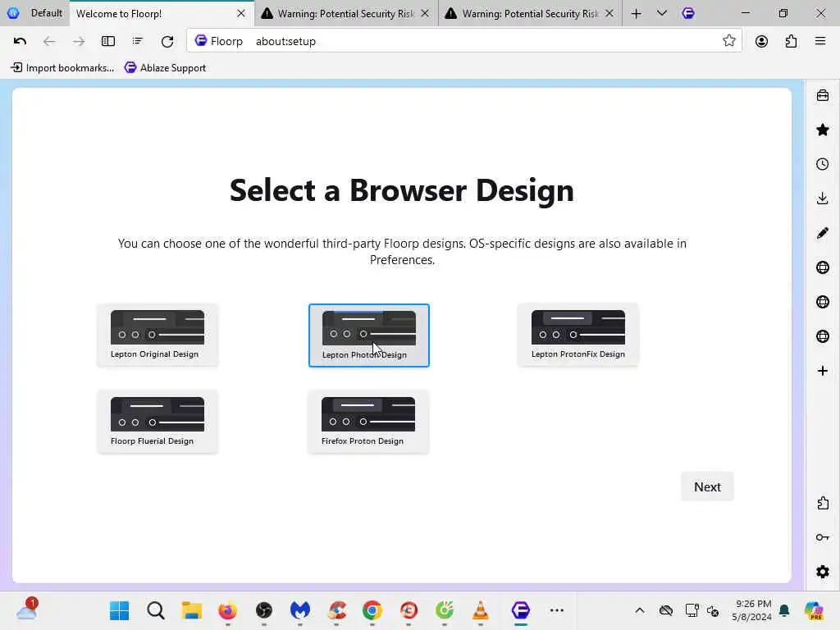Close the Welcome to Floorp! tab
The width and height of the screenshot is (840, 630).
tap(241, 13)
